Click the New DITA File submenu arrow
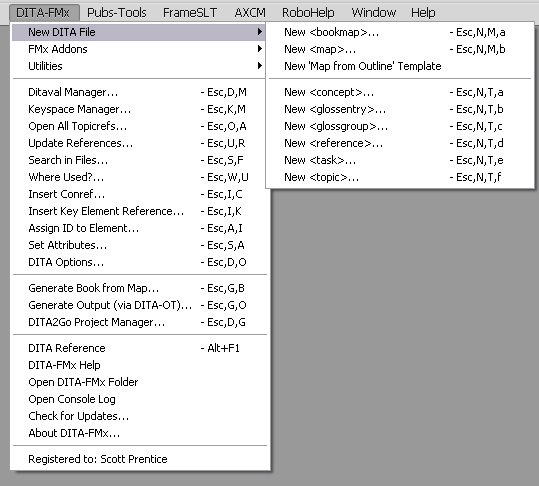Screen dimensions: 539x486 [260, 32]
